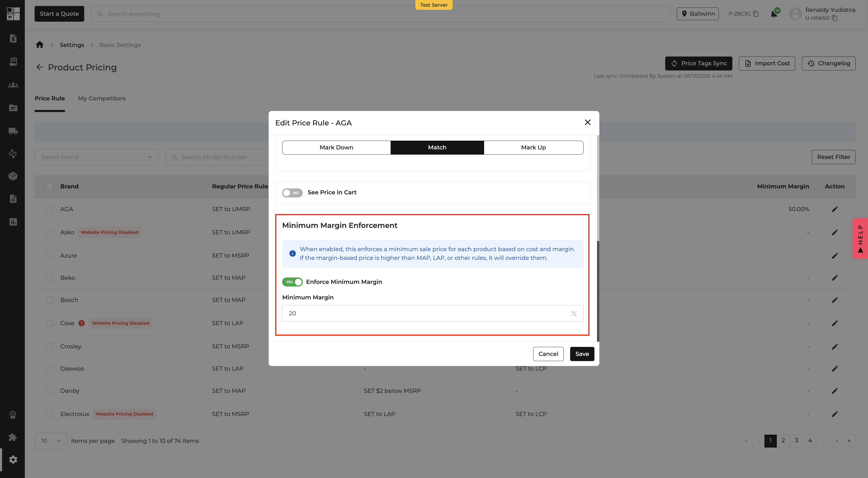Copy the P-Z8C3G code icon
The image size is (868, 478).
756,14
